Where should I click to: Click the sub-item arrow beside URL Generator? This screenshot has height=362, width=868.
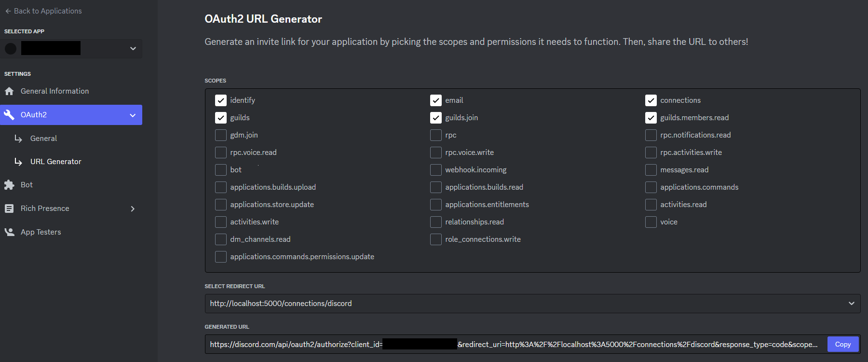(x=18, y=161)
